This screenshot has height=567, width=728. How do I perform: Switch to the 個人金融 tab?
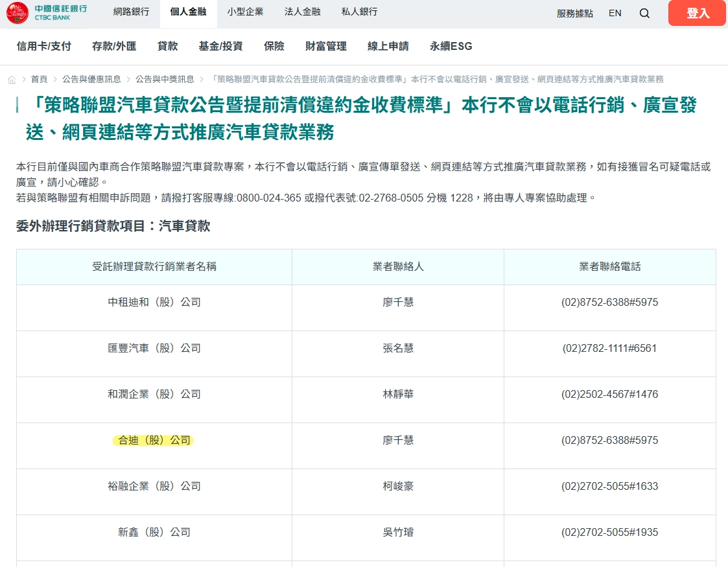(x=188, y=12)
